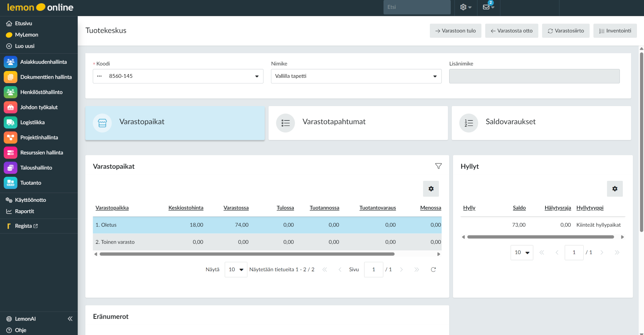Open Hyllyt table settings gear

(x=615, y=189)
